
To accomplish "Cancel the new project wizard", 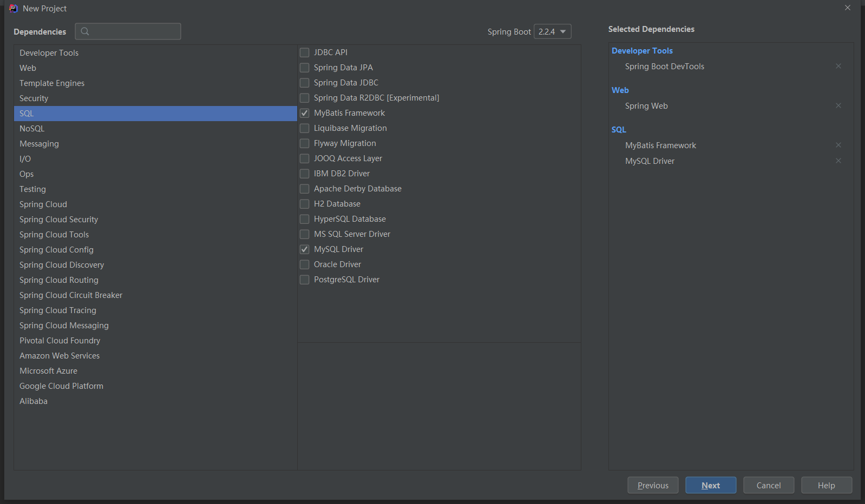I will (769, 485).
